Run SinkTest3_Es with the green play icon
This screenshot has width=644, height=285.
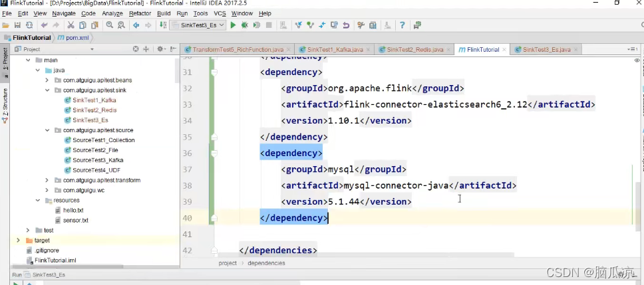pyautogui.click(x=233, y=25)
